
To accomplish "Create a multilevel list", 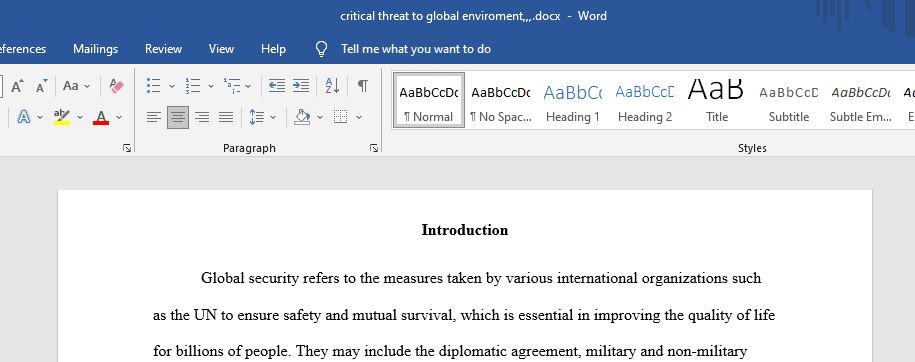I will point(232,86).
